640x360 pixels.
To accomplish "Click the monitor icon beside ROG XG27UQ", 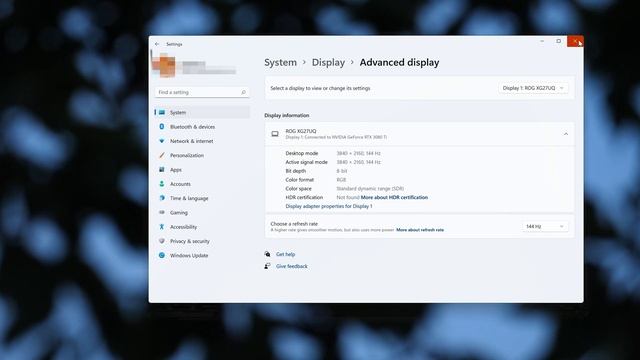I will pyautogui.click(x=275, y=134).
